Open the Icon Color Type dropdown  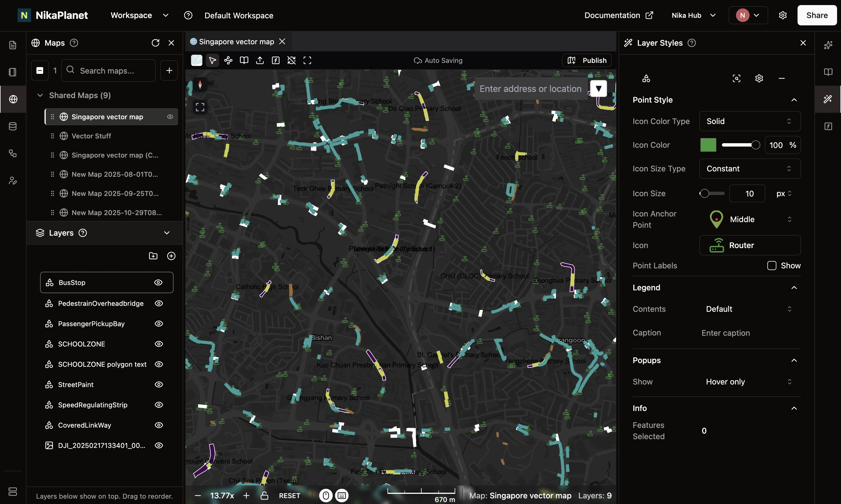point(750,121)
